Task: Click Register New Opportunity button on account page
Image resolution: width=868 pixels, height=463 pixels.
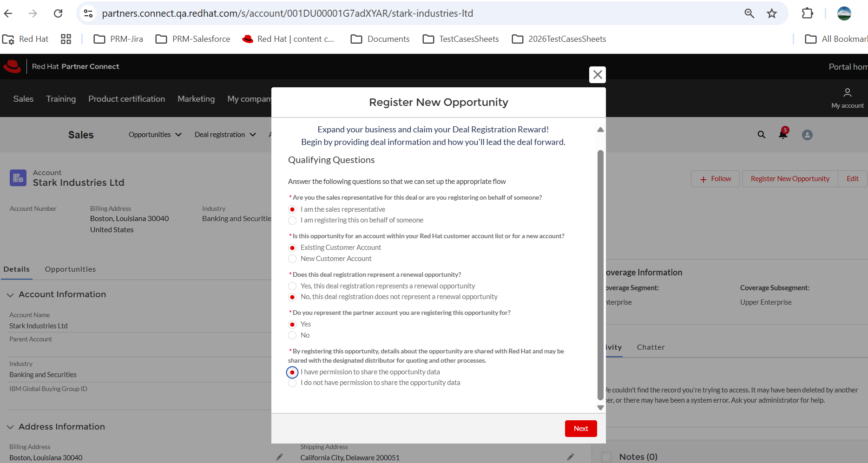Action: coord(790,179)
